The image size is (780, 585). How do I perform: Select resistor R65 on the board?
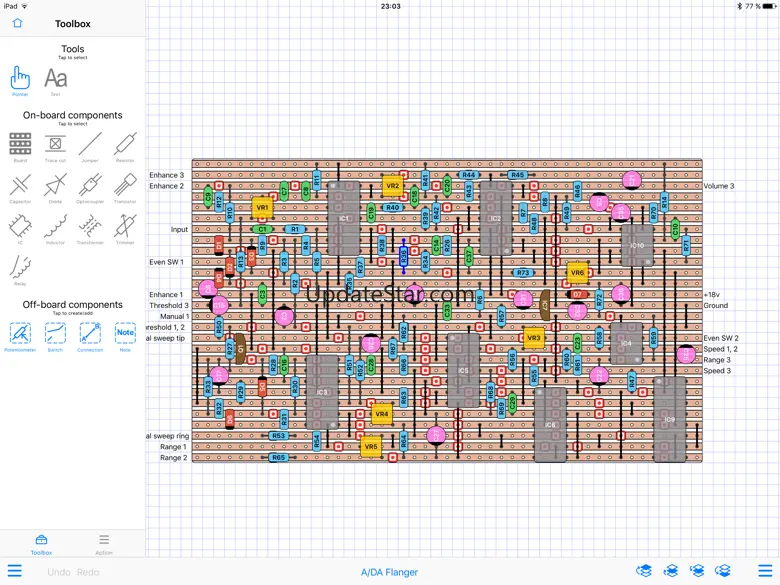[278, 457]
